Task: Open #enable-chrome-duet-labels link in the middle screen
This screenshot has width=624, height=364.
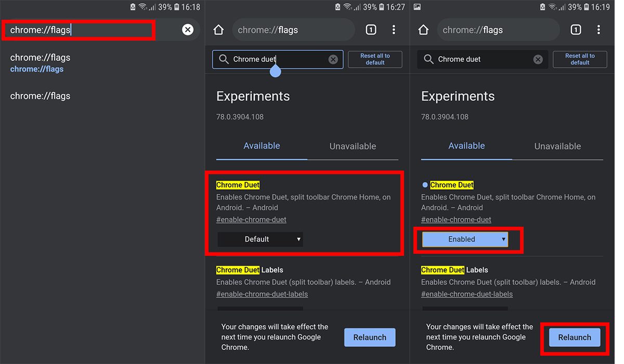Action: [x=262, y=294]
